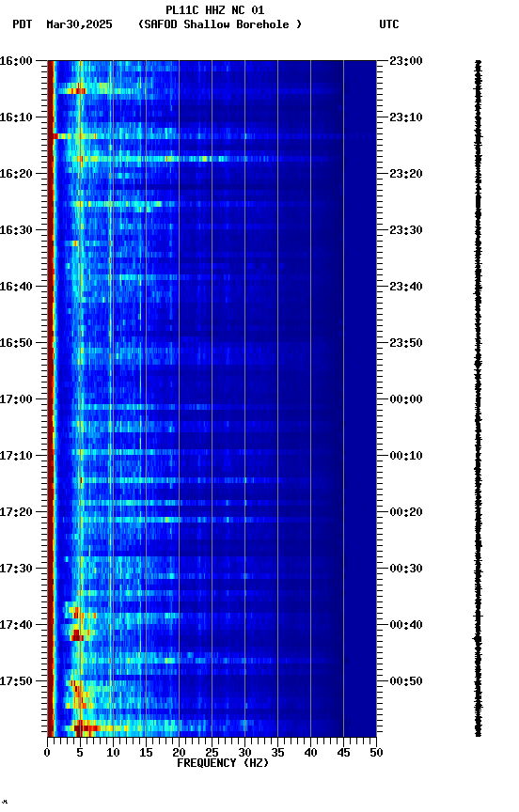Click the '23:10' UTC time label
This screenshot has width=519, height=812.
(x=406, y=117)
